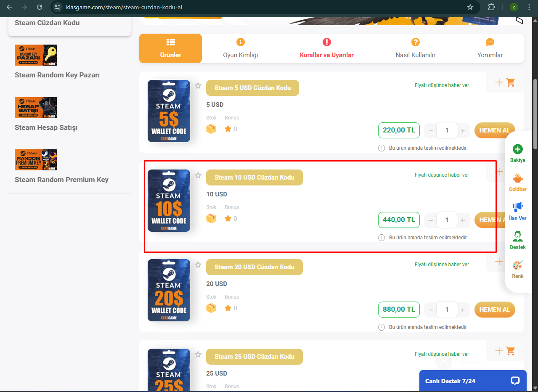Open Steam 10 USD Cüzdan Kodu title
The image size is (538, 392).
coord(254,177)
